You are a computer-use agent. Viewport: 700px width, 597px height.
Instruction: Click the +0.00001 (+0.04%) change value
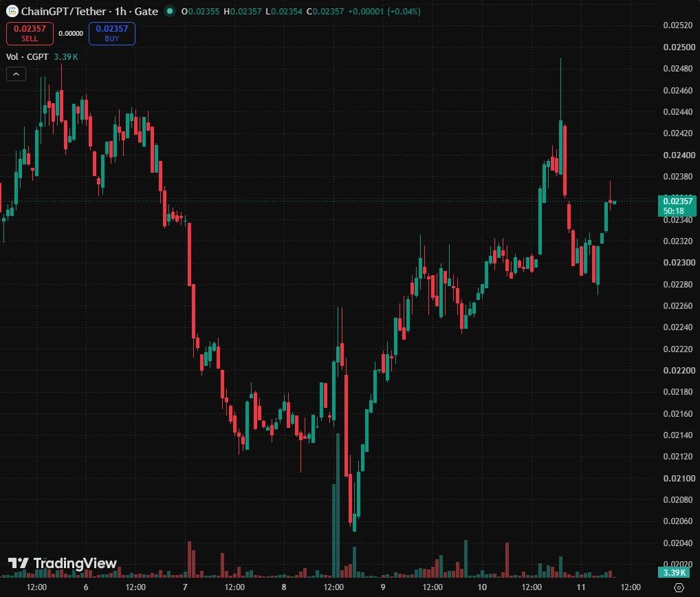click(384, 12)
